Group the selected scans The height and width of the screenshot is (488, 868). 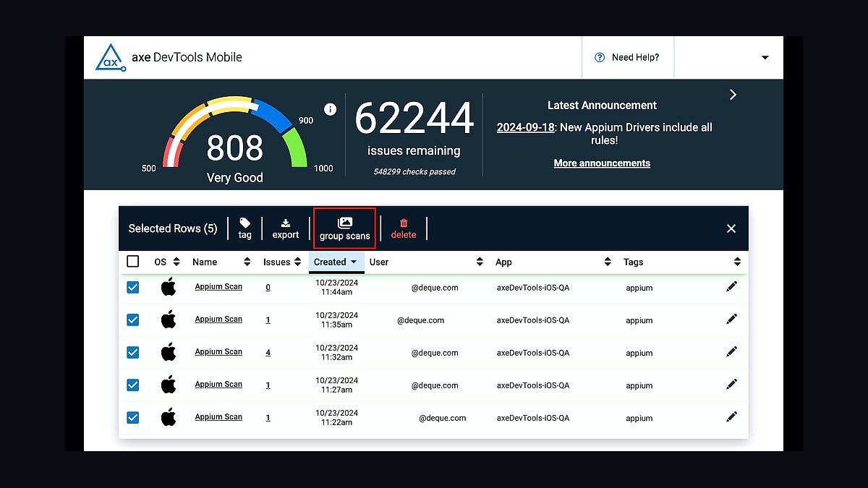point(344,228)
